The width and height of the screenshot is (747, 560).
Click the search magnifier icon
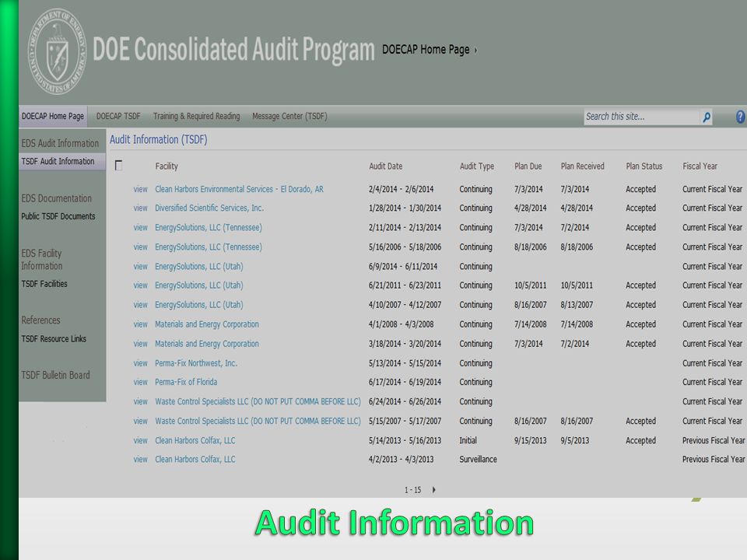click(706, 117)
